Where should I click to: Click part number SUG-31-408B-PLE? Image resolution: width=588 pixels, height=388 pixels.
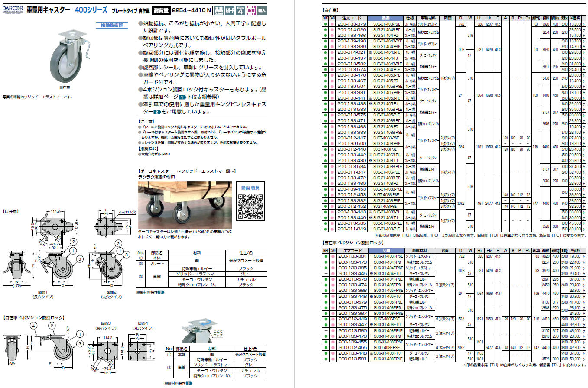[x=387, y=223]
